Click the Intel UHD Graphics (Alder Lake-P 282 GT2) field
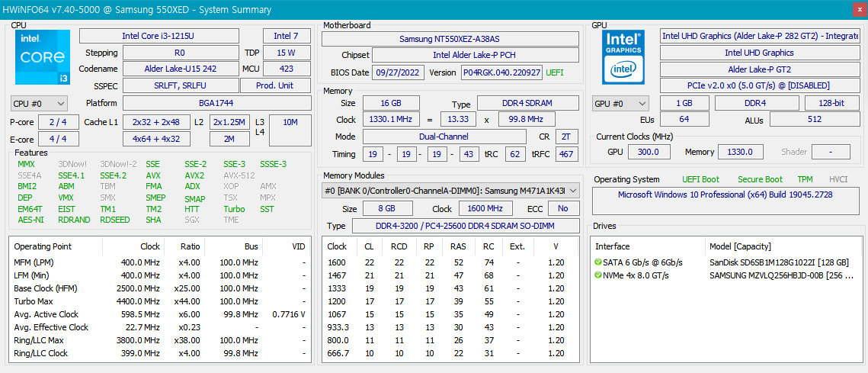This screenshot has height=373, width=868. (760, 36)
